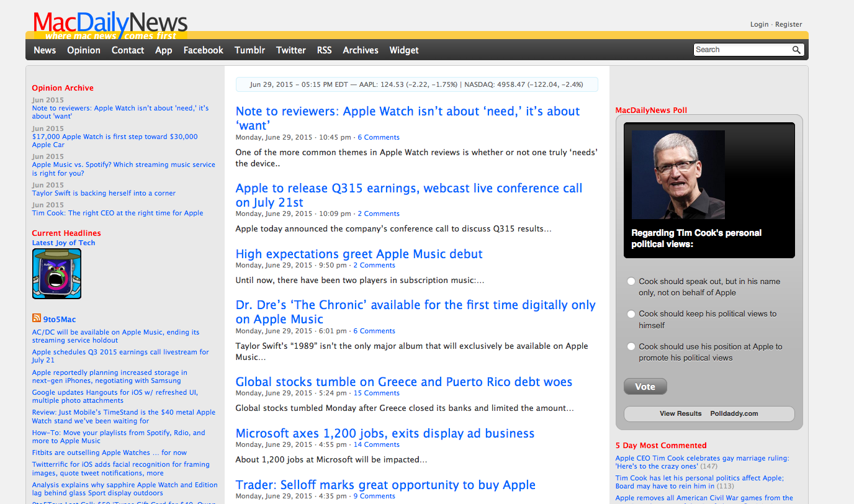The height and width of the screenshot is (504, 854).
Task: Click the '5 Day Most Commented' heading
Action: (661, 446)
